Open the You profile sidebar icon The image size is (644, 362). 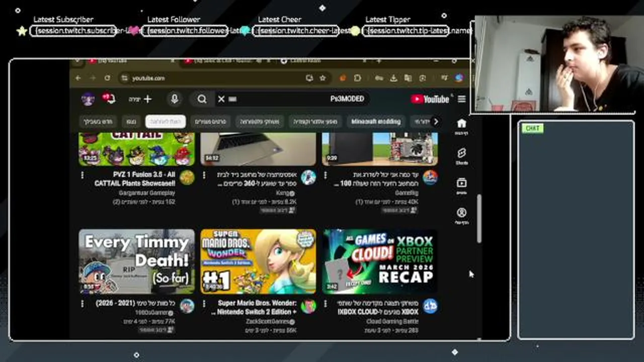tap(461, 216)
